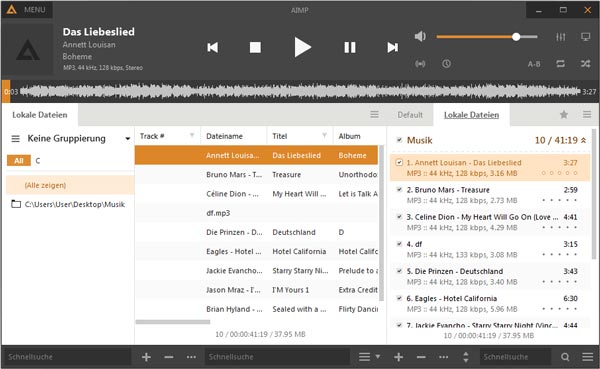600x369 pixels.
Task: Select the Hotel California title cell
Action: 299,251
